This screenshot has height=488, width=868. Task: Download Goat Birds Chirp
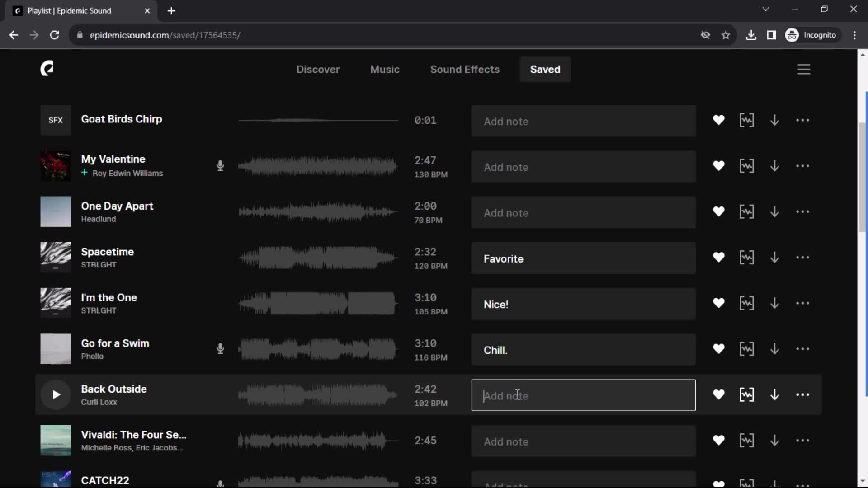pos(774,120)
